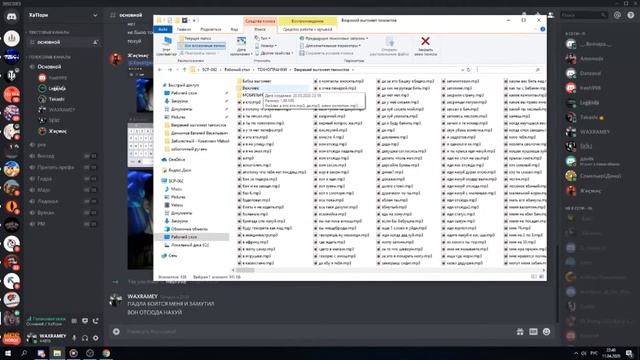Screen dimensions: 640x360
Task: Open previous search queries dropdown
Action: click(x=334, y=38)
